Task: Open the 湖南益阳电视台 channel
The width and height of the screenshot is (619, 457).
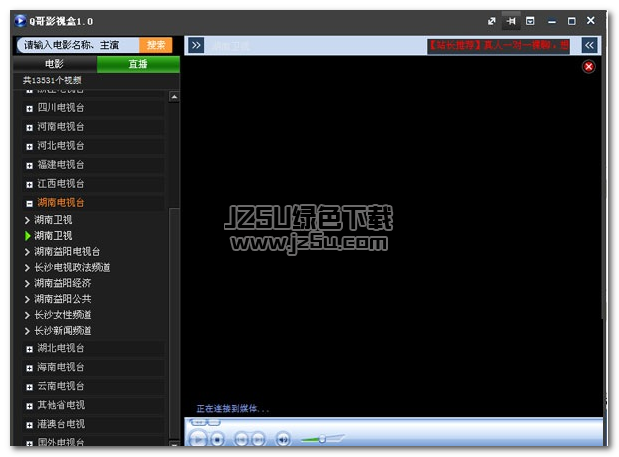Action: coord(67,252)
